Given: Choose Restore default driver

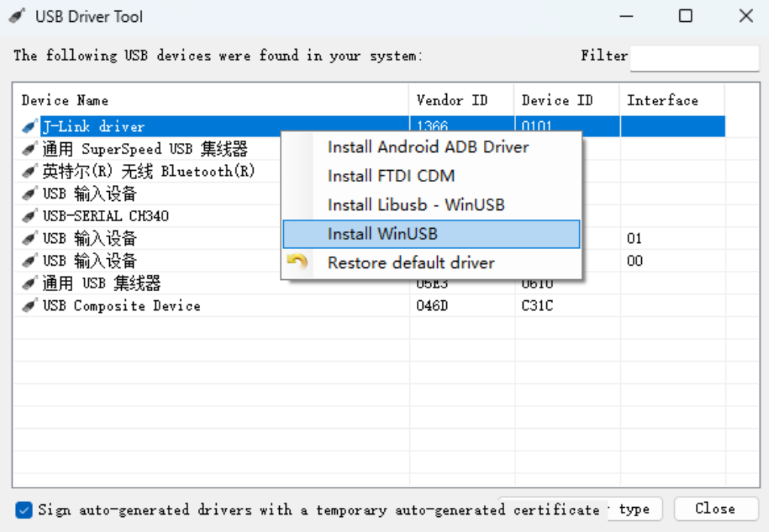Looking at the screenshot, I should [411, 263].
